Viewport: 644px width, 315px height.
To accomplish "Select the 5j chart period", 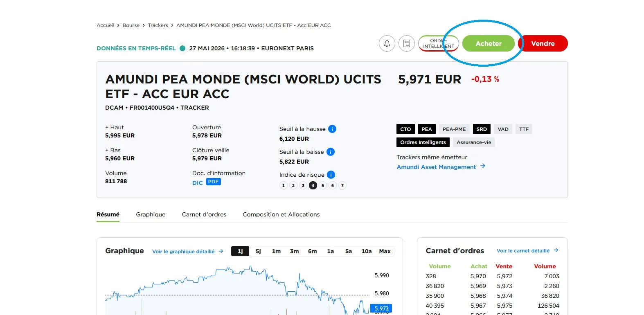I will [258, 251].
